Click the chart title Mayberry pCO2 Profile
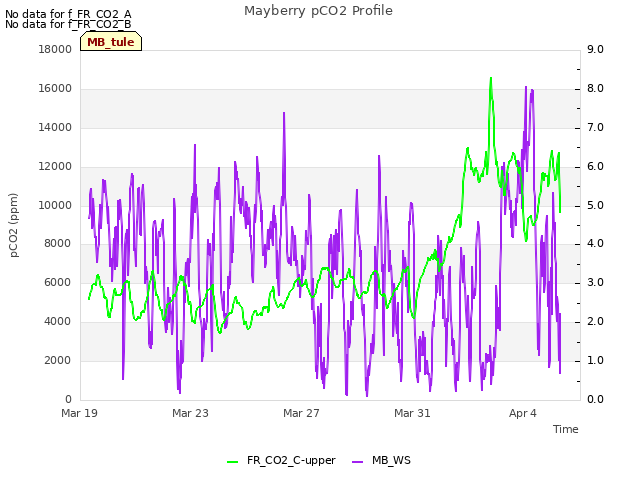 (318, 11)
